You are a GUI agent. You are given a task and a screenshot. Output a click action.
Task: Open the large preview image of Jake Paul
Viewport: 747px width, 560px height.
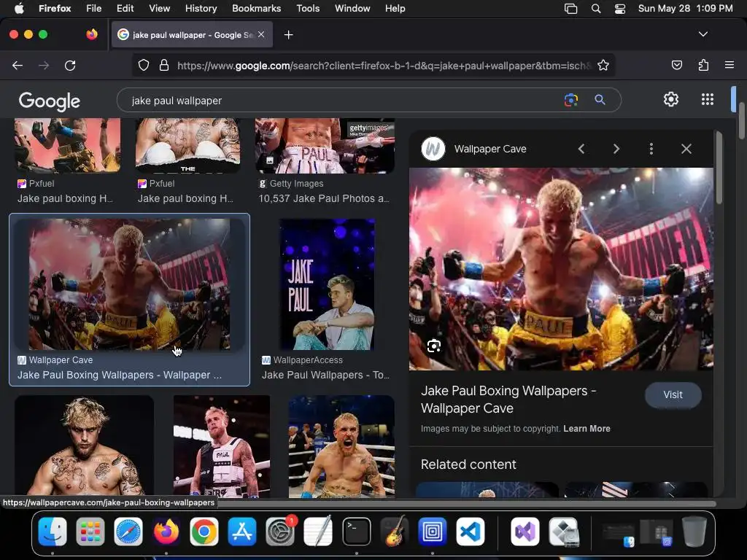(x=561, y=269)
